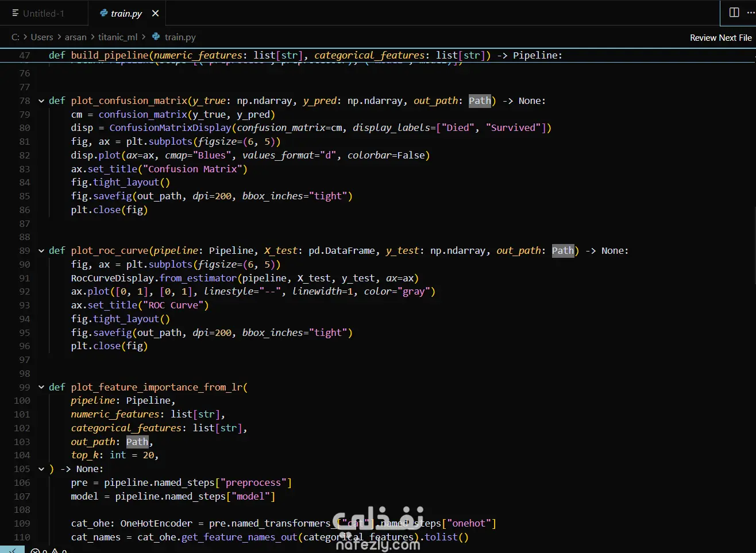Click the "Died" label string
This screenshot has height=553, width=756.
click(458, 128)
